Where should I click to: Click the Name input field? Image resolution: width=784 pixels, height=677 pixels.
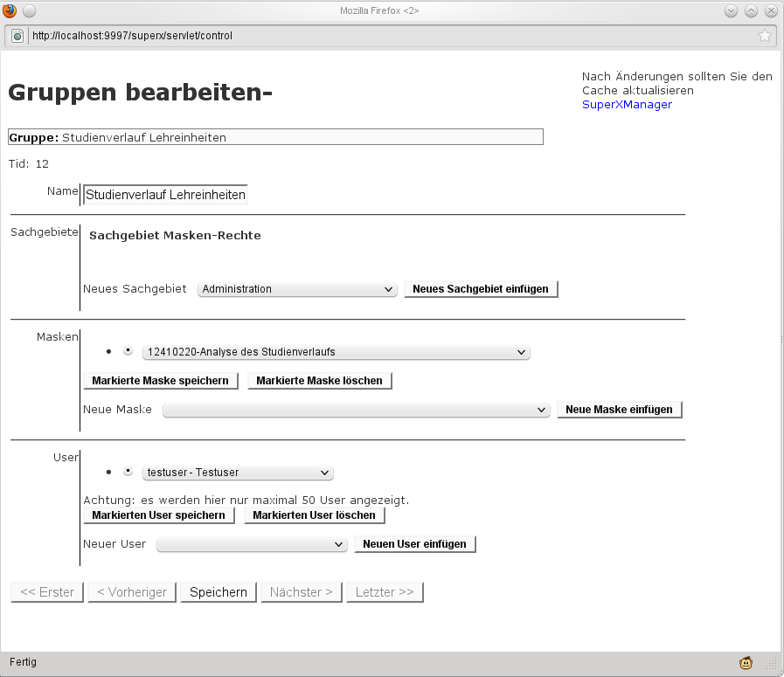tap(165, 195)
